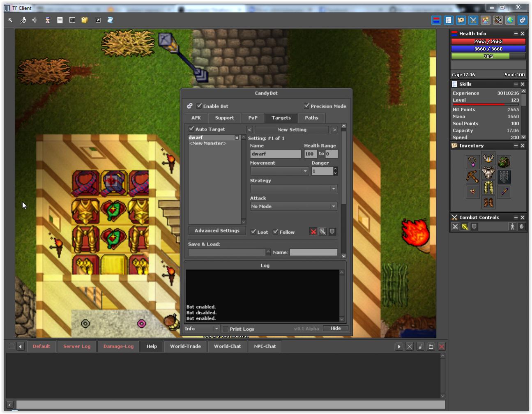The height and width of the screenshot is (414, 532).
Task: Click the monster Name input field
Action: [275, 154]
